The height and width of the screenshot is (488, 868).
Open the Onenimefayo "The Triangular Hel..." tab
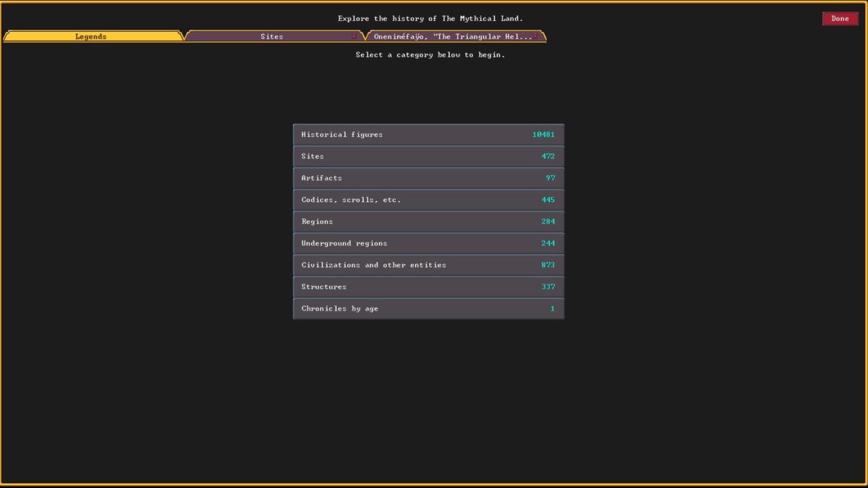(x=452, y=36)
